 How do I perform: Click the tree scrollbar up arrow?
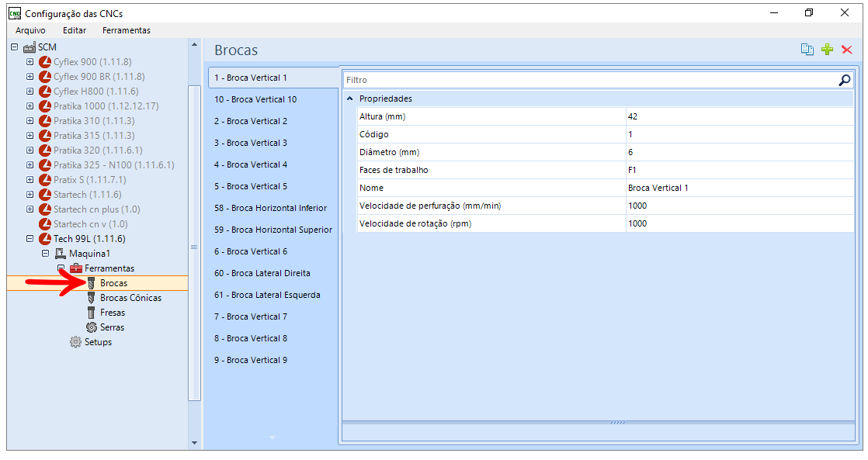click(194, 45)
